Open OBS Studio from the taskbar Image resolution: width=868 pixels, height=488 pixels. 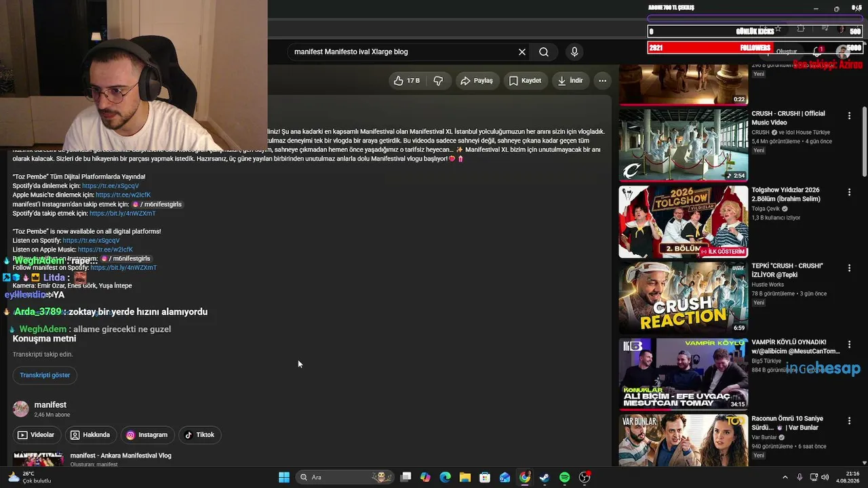(585, 477)
